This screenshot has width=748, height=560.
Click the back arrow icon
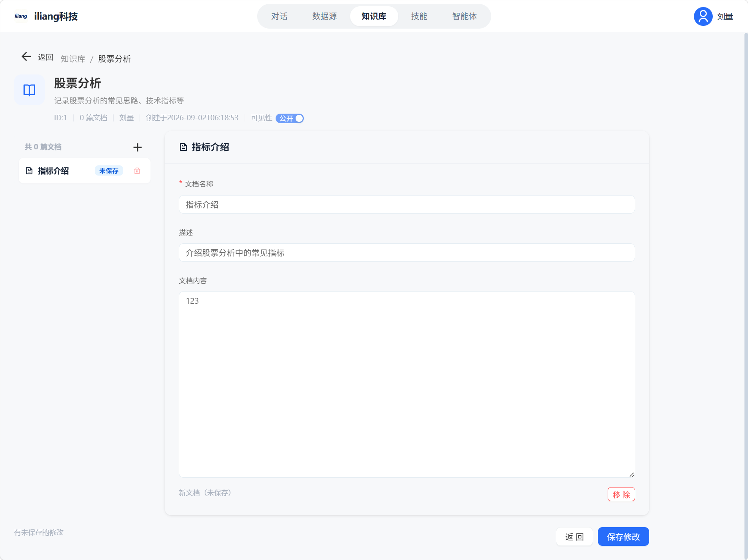26,57
